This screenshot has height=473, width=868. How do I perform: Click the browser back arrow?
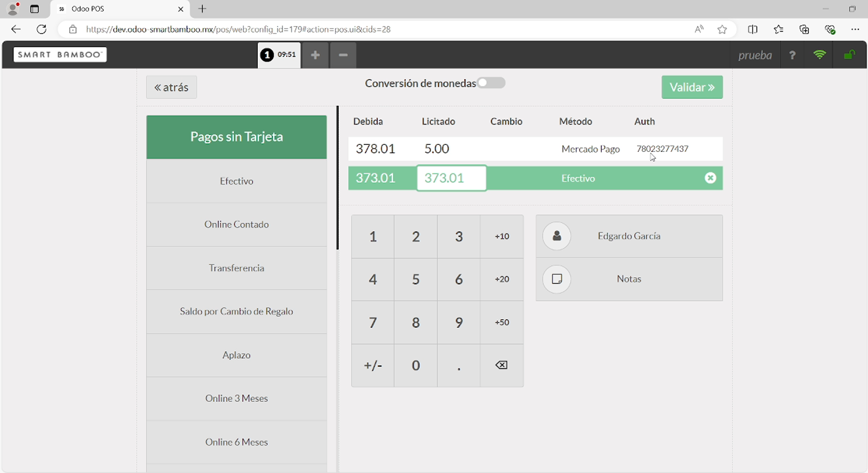tap(16, 29)
